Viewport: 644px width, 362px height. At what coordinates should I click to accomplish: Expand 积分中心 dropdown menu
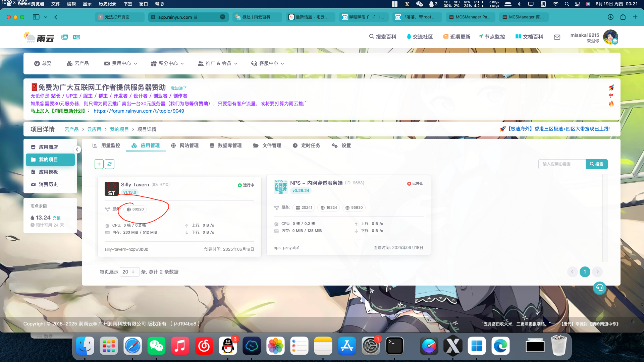[167, 63]
